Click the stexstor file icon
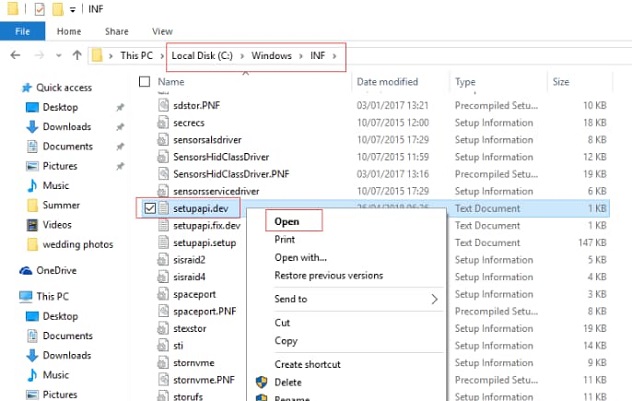The image size is (632, 401). pyautogui.click(x=163, y=328)
